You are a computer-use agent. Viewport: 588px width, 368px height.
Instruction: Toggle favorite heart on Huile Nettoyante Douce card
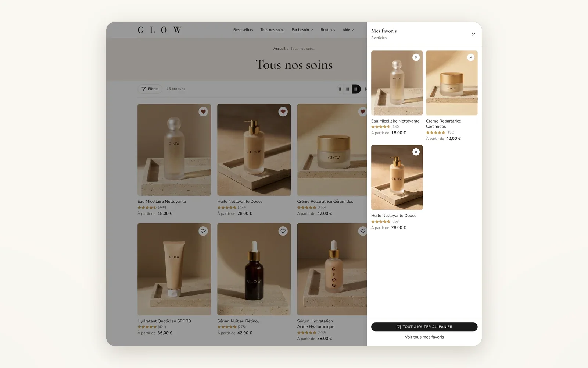point(283,112)
